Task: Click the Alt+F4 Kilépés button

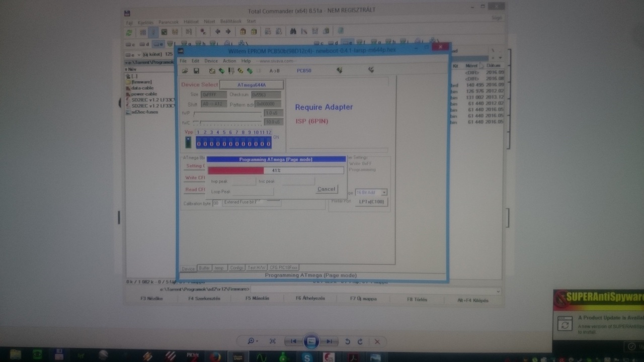Action: point(472,300)
